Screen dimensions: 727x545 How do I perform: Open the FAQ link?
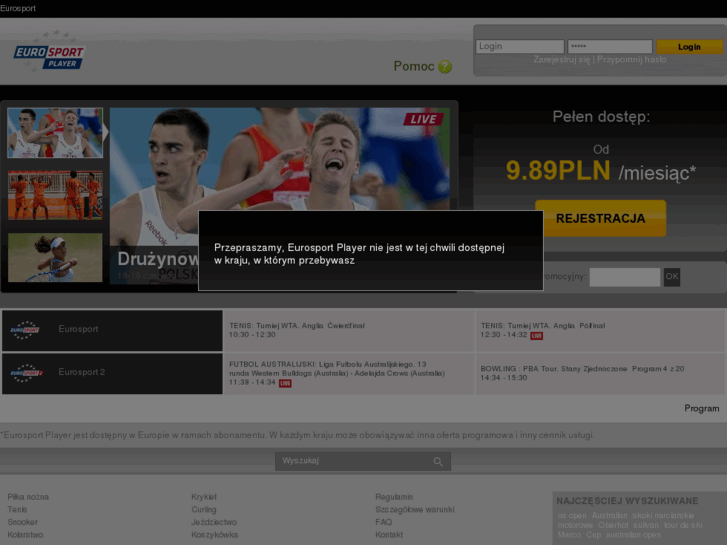[x=383, y=522]
